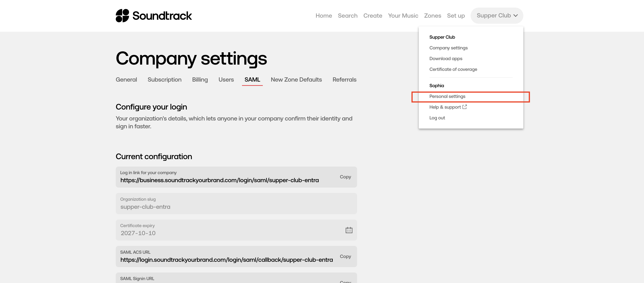Switch to the Referrals tab
644x283 pixels.
tap(344, 80)
